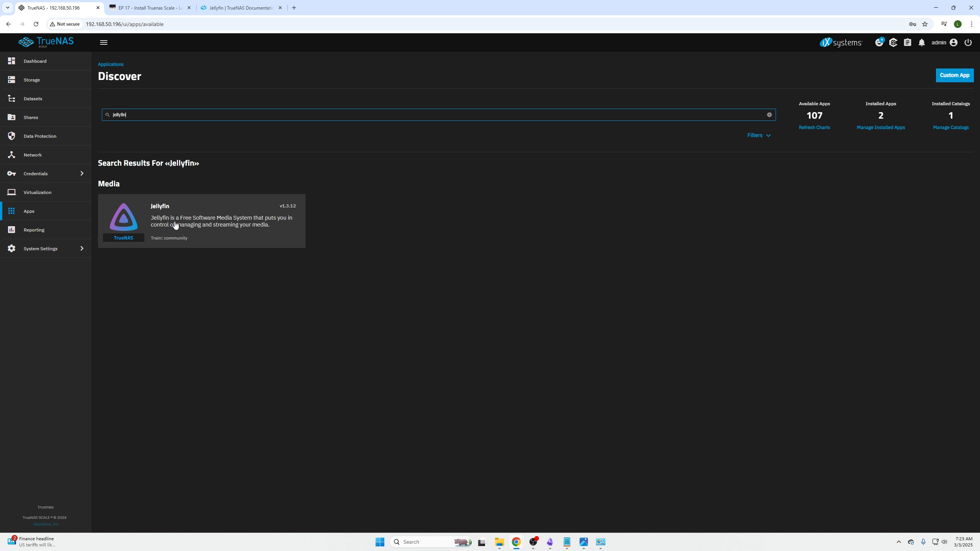
Task: Click the Credentials key icon
Action: tap(11, 173)
